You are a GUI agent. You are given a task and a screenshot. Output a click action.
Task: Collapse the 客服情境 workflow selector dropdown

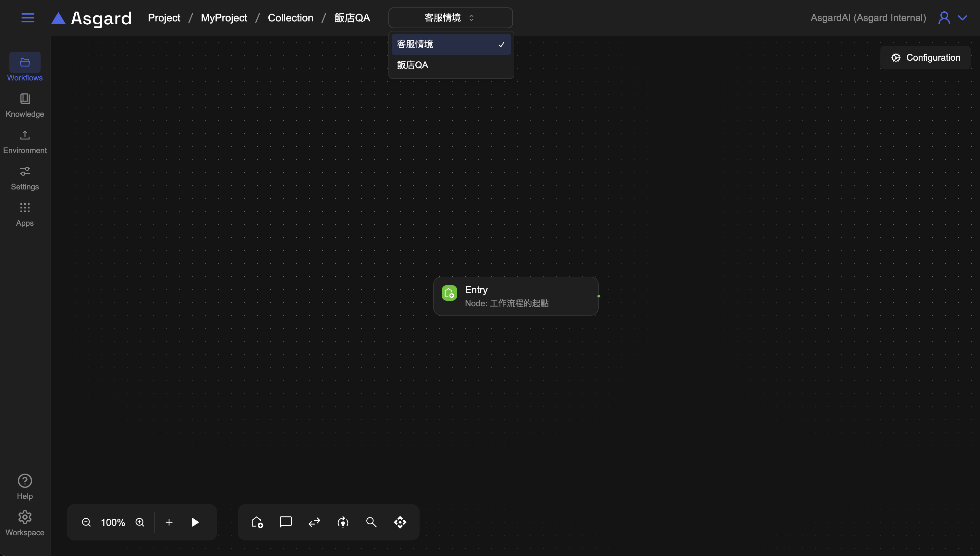click(x=450, y=18)
